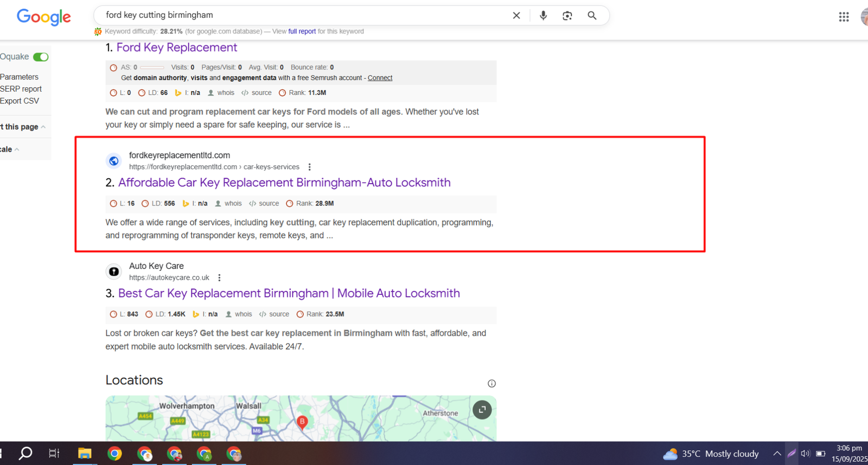Collapse the 'this page' sidebar section

tap(43, 127)
